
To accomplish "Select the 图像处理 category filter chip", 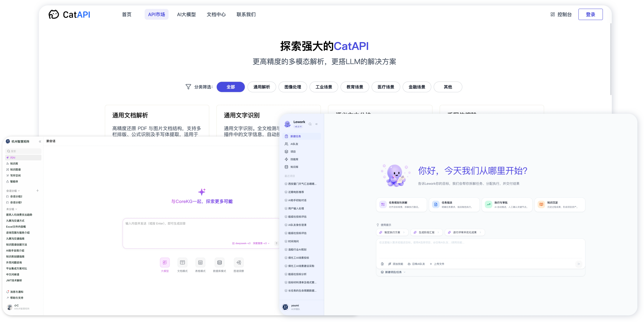I will click(x=293, y=87).
